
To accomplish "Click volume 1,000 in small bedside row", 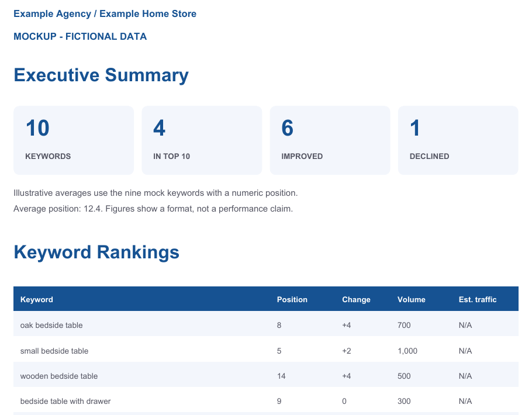I will click(407, 351).
